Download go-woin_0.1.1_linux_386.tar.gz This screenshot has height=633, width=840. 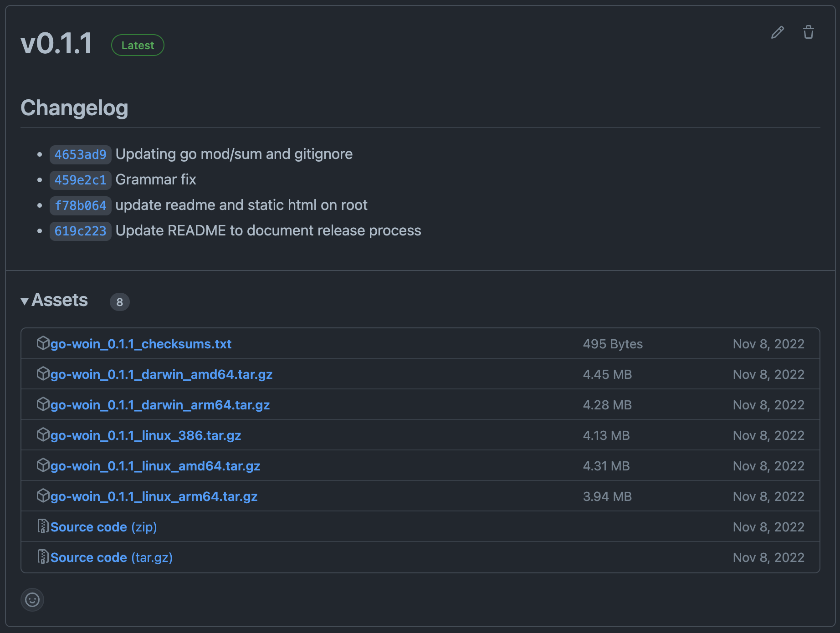pyautogui.click(x=146, y=435)
